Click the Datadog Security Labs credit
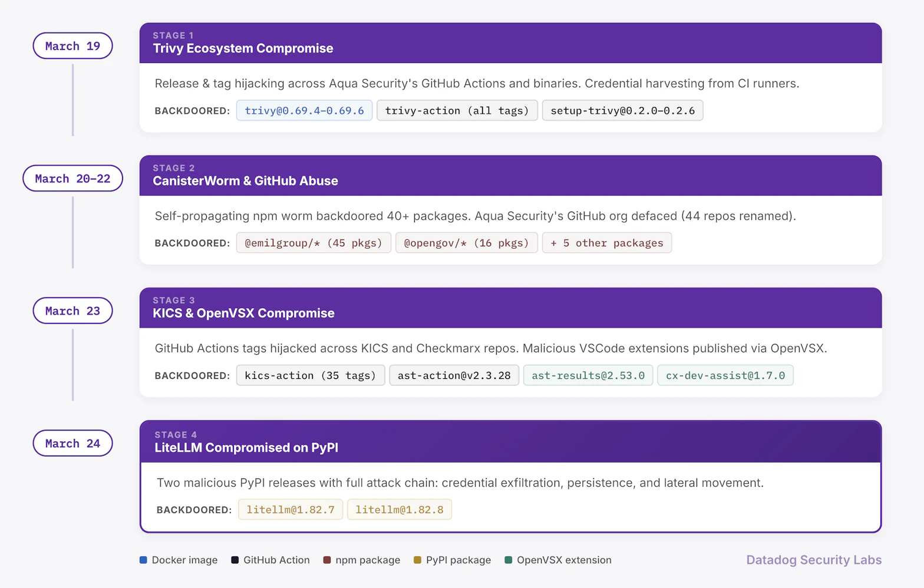Viewport: 924px width, 588px height. pos(813,560)
